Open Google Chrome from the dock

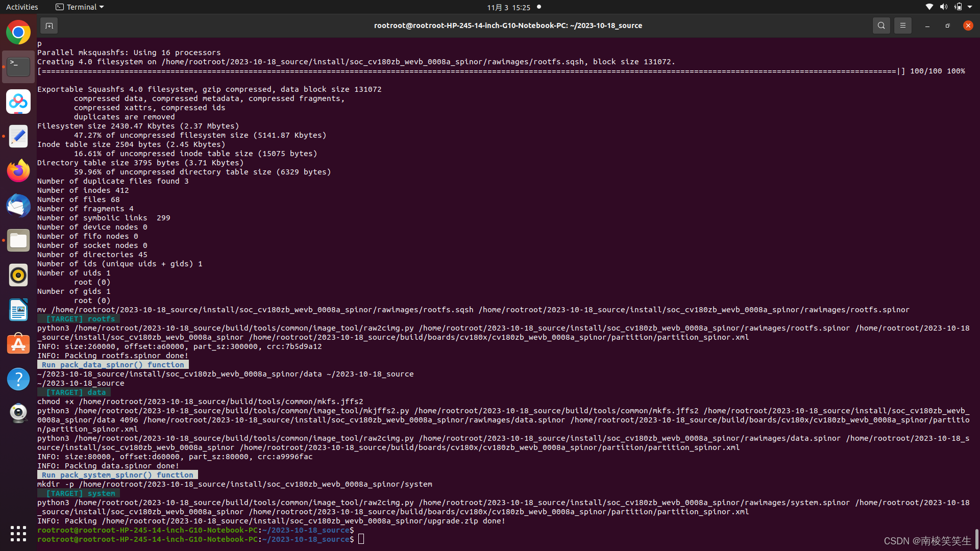[18, 32]
